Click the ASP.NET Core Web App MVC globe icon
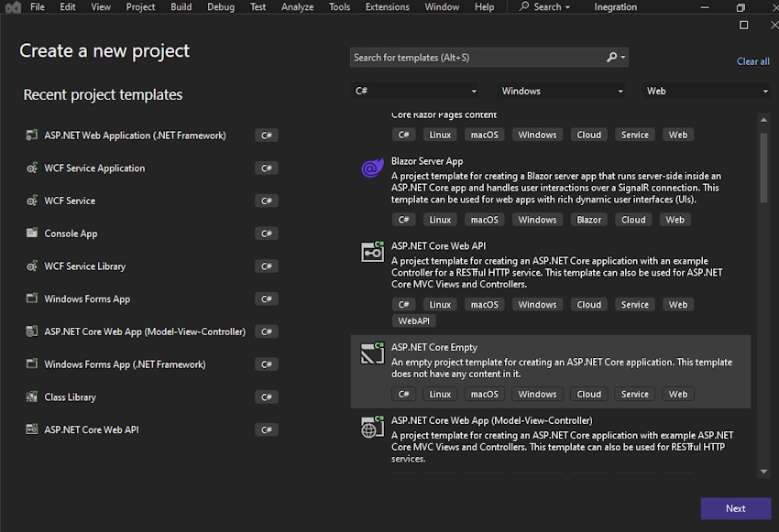779x532 pixels. pyautogui.click(x=372, y=426)
